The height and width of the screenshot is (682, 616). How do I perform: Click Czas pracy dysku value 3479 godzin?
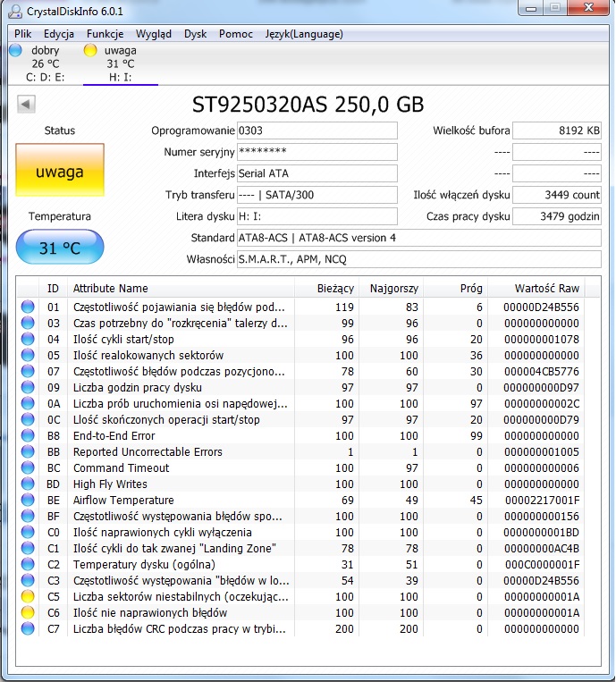(x=557, y=216)
